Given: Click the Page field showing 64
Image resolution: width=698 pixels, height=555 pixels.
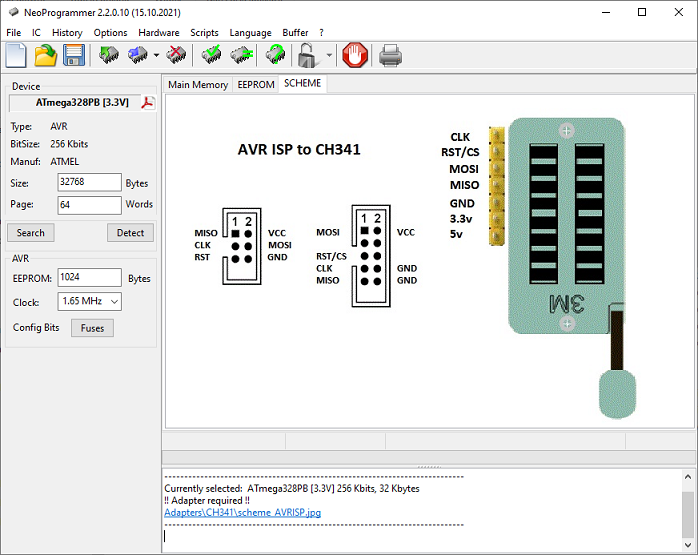Looking at the screenshot, I should (89, 205).
